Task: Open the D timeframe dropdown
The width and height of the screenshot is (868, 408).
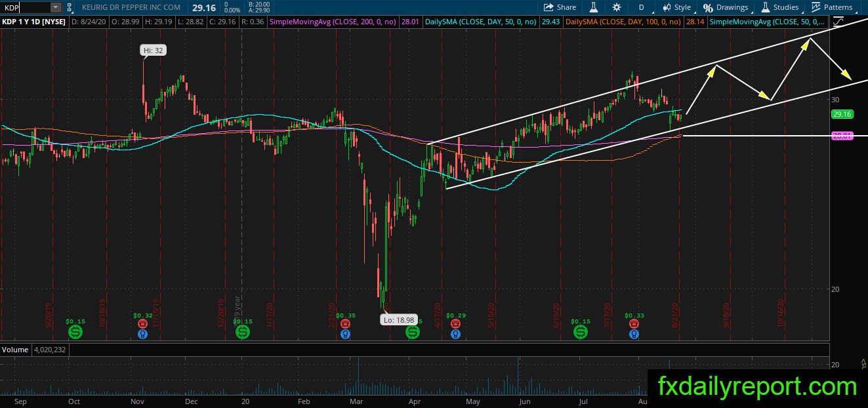Action: (x=641, y=7)
